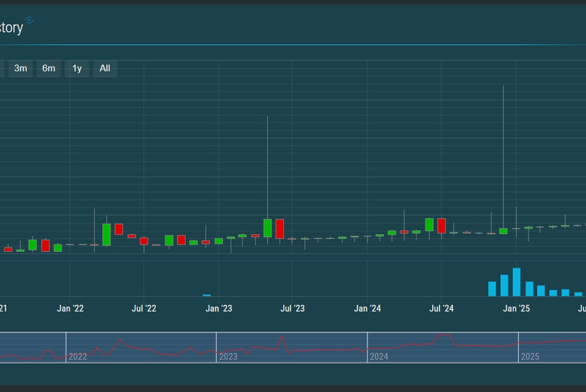Viewport: 586px width, 392px height.
Task: Select 2025 in the navigator strip
Action: [x=530, y=357]
